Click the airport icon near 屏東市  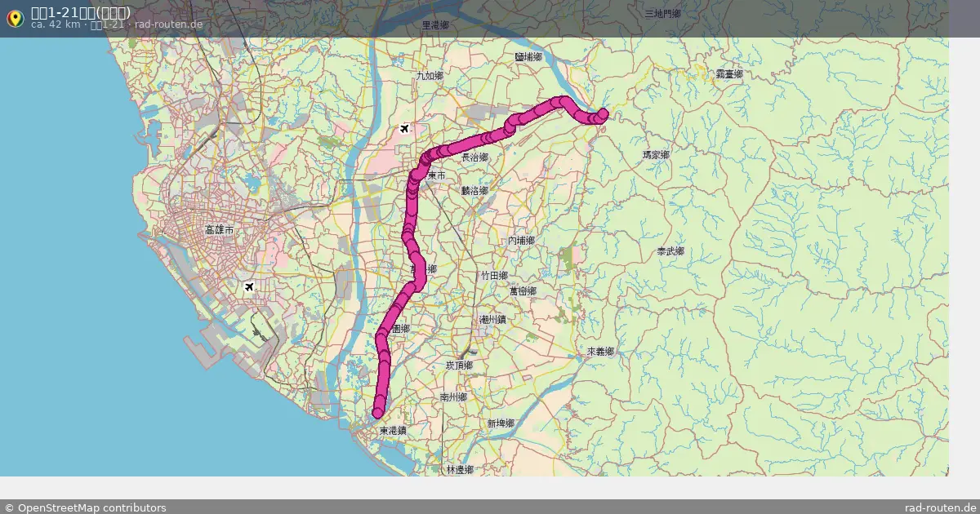(x=404, y=129)
